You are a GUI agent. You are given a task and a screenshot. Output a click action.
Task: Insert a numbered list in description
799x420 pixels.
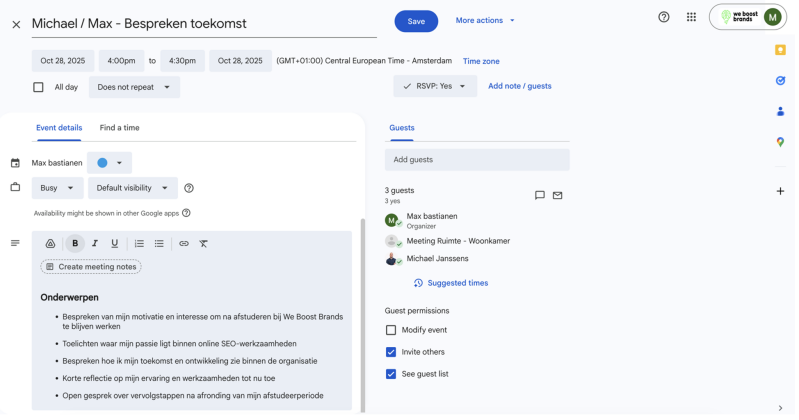point(139,243)
